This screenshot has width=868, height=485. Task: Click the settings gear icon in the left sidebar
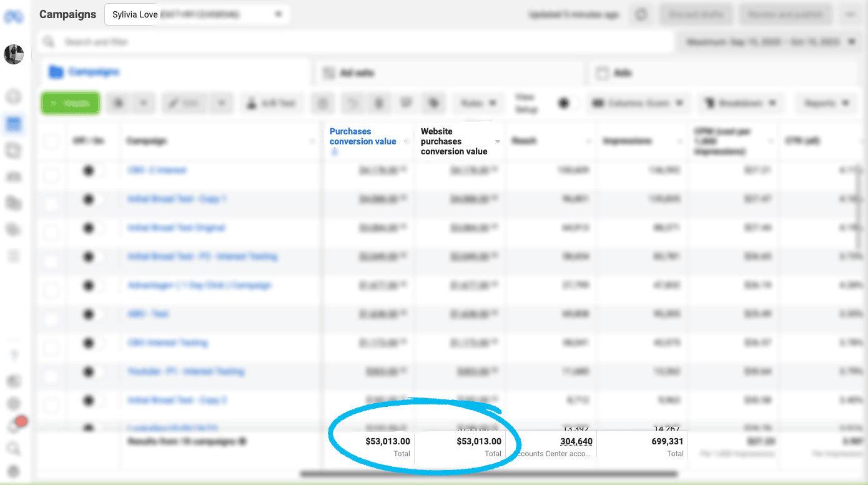coord(14,404)
